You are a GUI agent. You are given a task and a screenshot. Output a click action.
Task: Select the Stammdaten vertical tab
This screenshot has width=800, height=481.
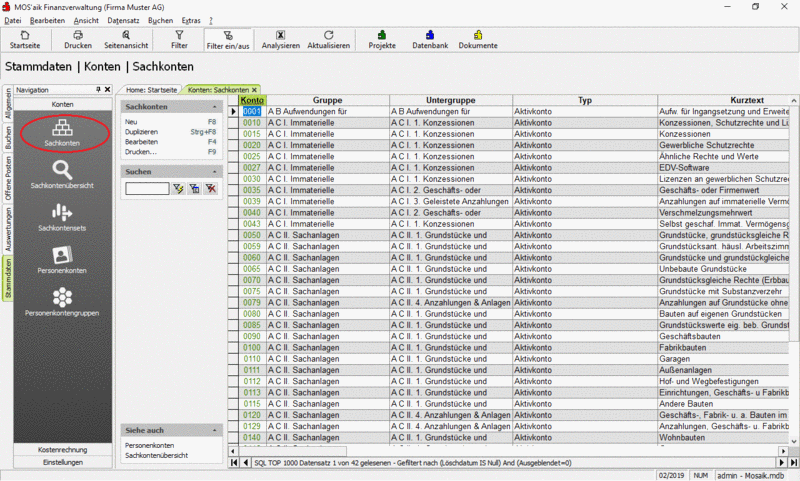pos(8,279)
